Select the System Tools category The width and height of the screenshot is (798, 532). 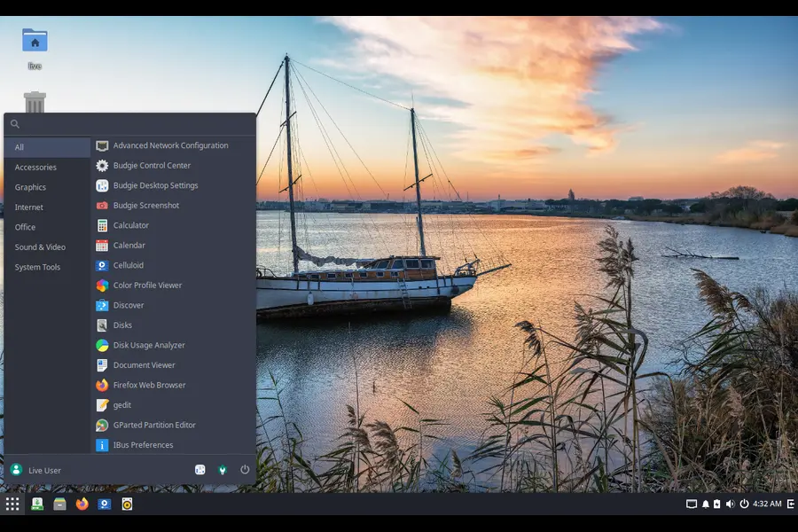(37, 267)
